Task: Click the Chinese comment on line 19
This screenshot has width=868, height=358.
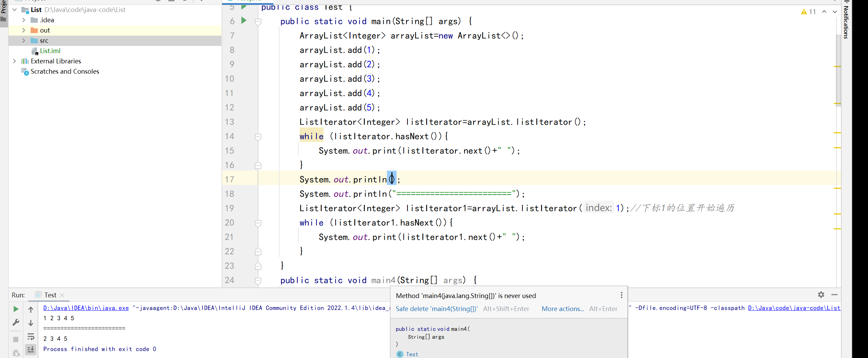Action: (x=682, y=208)
